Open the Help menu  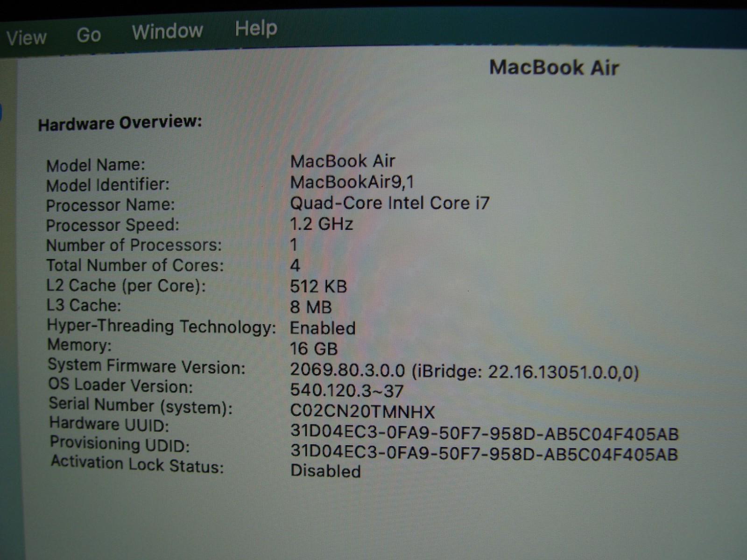256,28
